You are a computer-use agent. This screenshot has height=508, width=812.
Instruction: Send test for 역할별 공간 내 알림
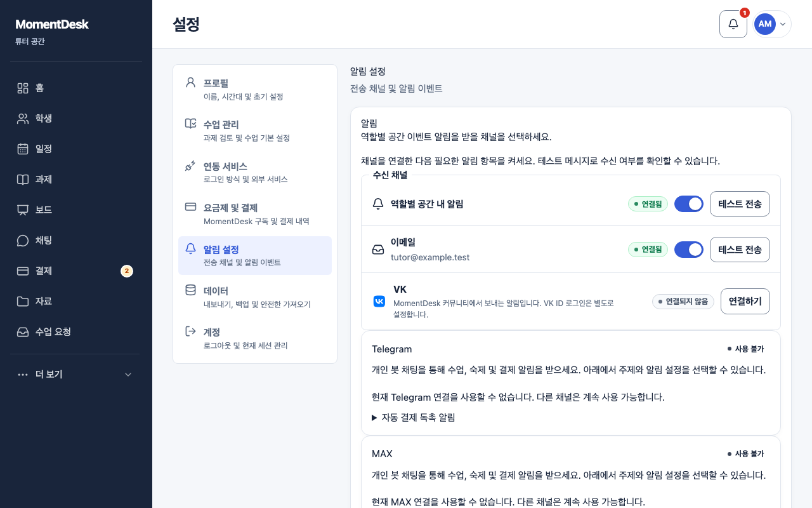[740, 204]
